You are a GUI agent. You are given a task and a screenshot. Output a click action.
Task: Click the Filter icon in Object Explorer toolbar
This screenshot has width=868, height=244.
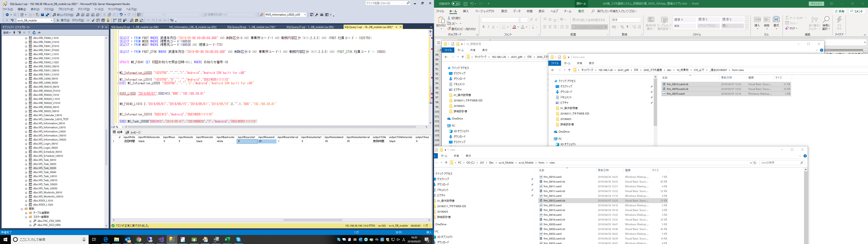point(29,33)
